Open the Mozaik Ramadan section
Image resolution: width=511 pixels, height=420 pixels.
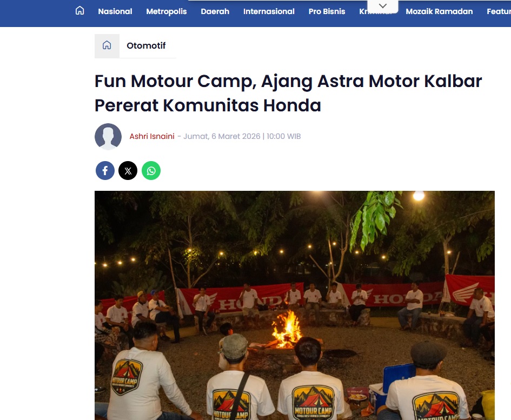(x=439, y=11)
